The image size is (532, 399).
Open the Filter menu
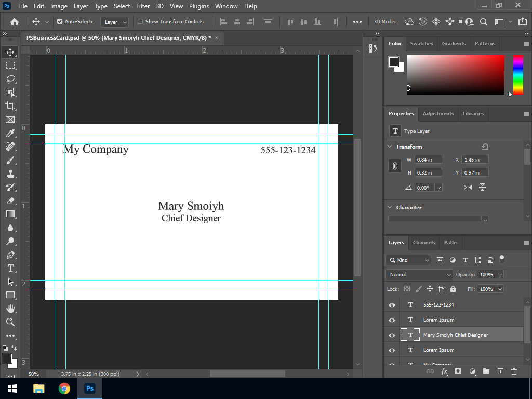[x=142, y=6]
